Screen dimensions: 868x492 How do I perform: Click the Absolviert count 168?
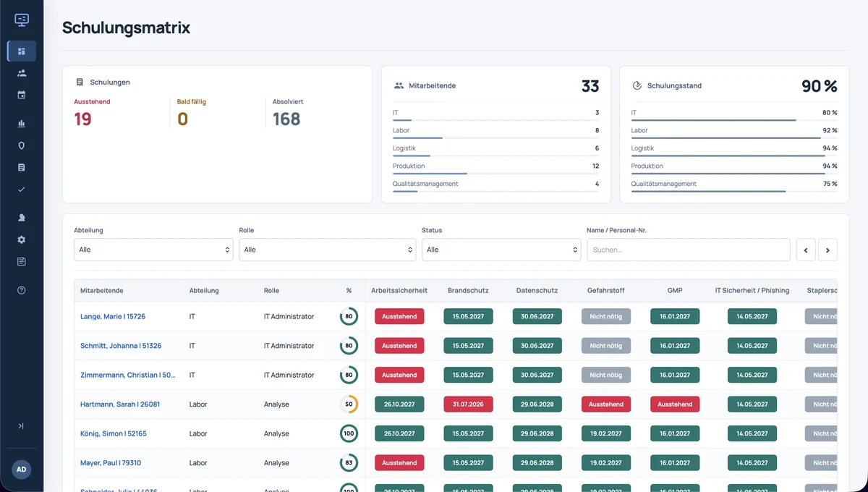(286, 119)
